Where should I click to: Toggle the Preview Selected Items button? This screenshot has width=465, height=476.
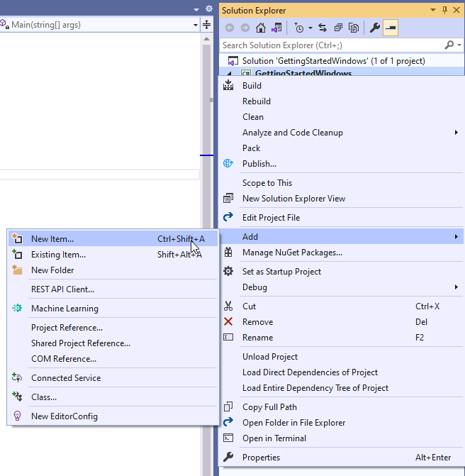(x=391, y=28)
